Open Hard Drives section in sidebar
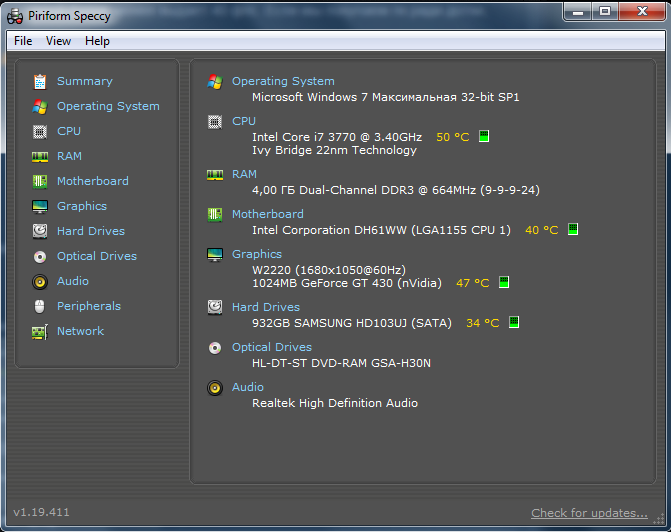Viewport: 671px width, 532px height. click(90, 231)
